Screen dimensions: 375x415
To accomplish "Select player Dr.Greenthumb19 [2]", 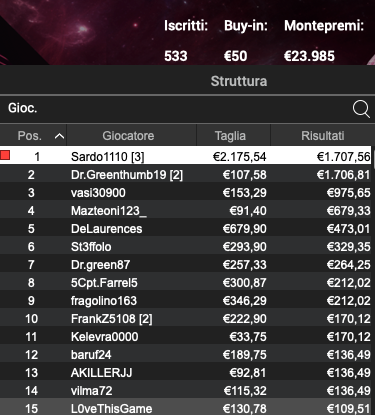I will coord(185,175).
